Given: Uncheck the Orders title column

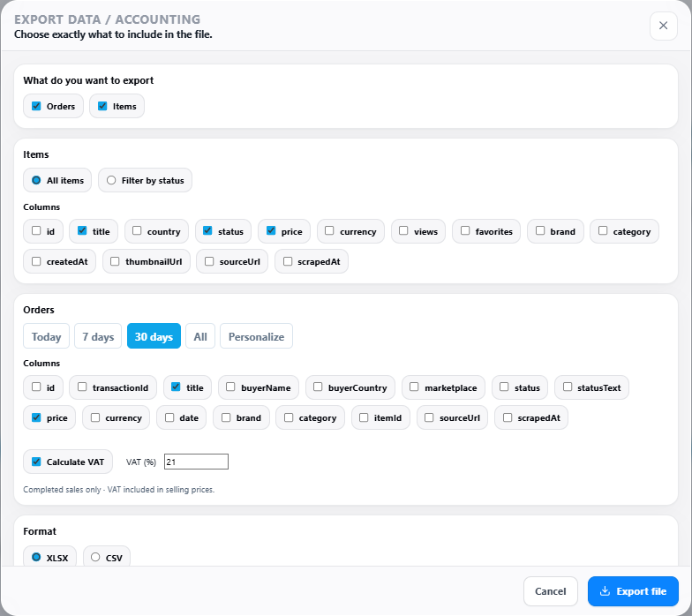Looking at the screenshot, I should (176, 387).
